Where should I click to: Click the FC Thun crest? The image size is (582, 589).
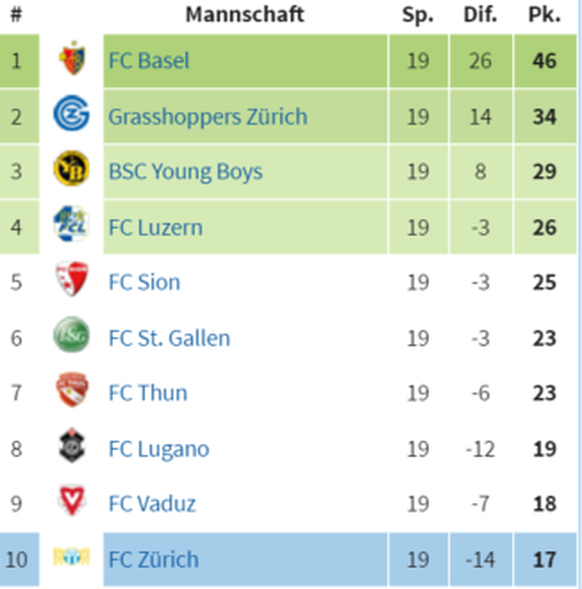coord(72,390)
